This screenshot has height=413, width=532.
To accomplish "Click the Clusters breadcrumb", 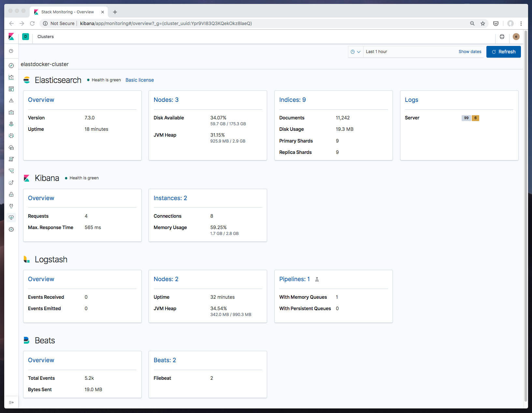I will coord(46,37).
